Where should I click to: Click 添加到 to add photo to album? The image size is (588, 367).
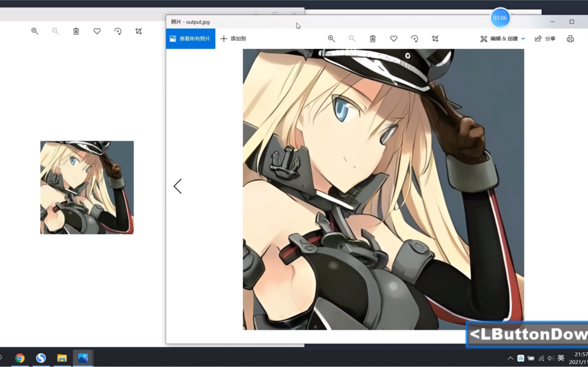[x=233, y=39]
